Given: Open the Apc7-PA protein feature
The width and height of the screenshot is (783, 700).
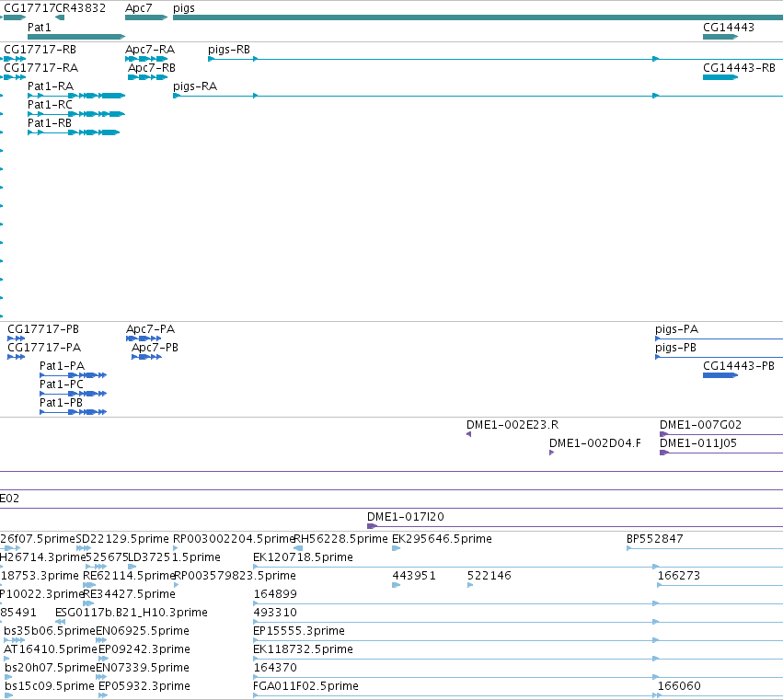Looking at the screenshot, I should click(x=144, y=339).
